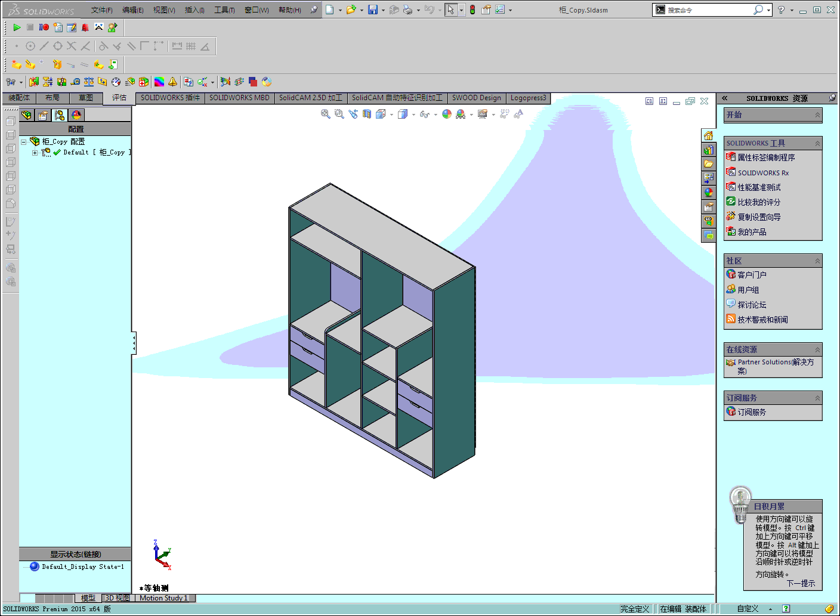Open the search command dropdown arrow
The width and height of the screenshot is (840, 616).
point(768,10)
